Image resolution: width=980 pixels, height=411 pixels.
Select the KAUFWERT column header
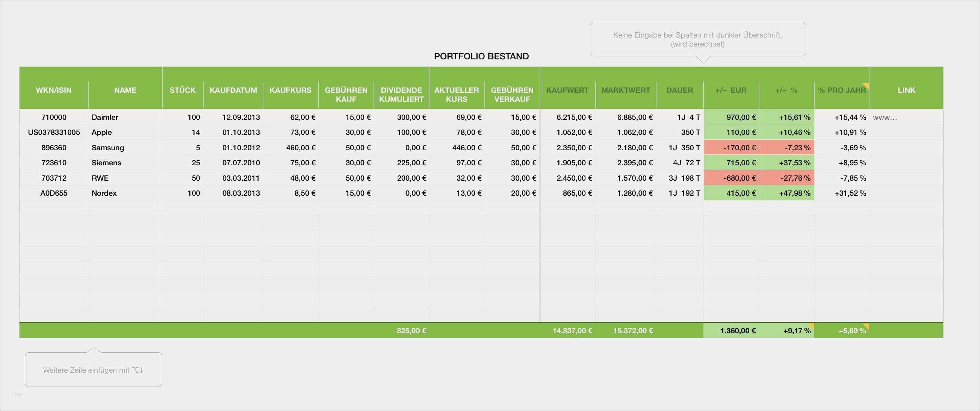click(567, 90)
